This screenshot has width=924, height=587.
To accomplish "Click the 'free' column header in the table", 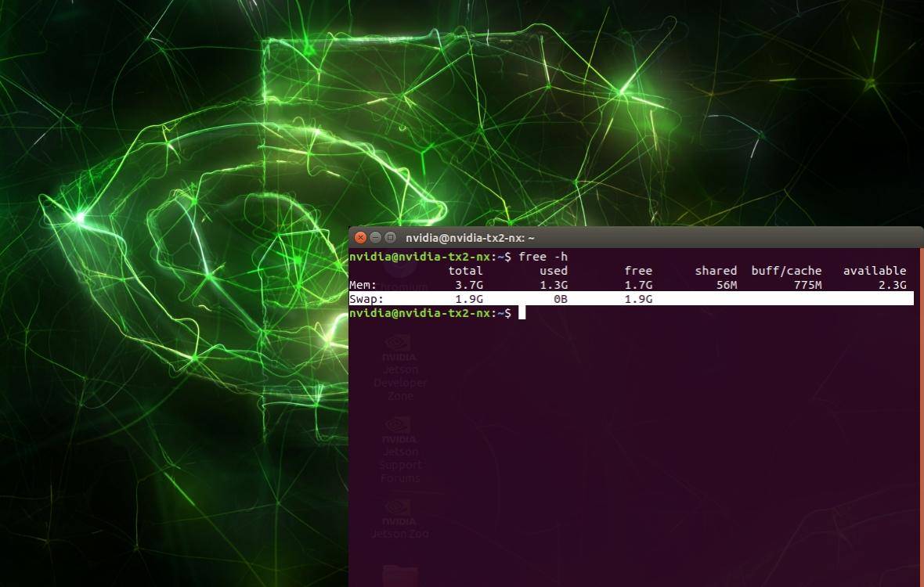I will [638, 271].
